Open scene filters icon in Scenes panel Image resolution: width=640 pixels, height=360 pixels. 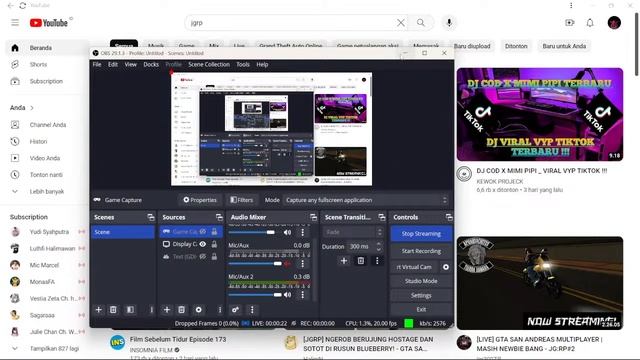coord(130,310)
